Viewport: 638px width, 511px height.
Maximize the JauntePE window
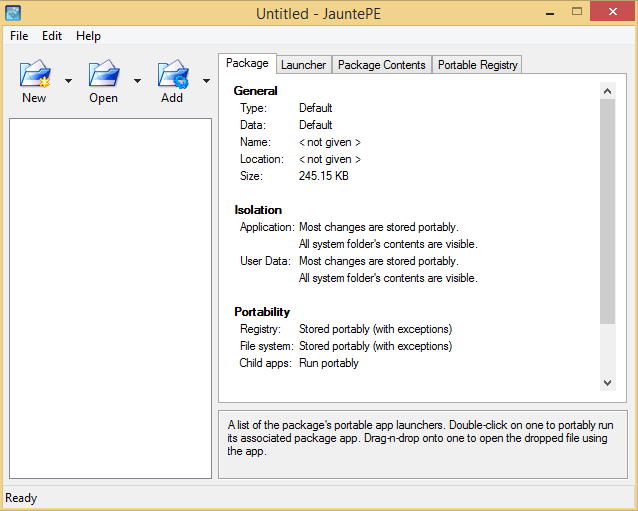click(577, 12)
